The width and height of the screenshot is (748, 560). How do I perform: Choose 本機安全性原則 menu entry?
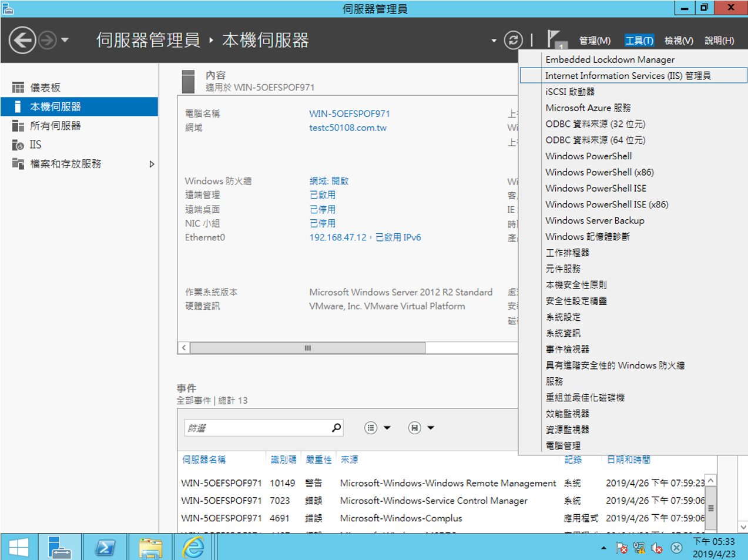[633, 285]
